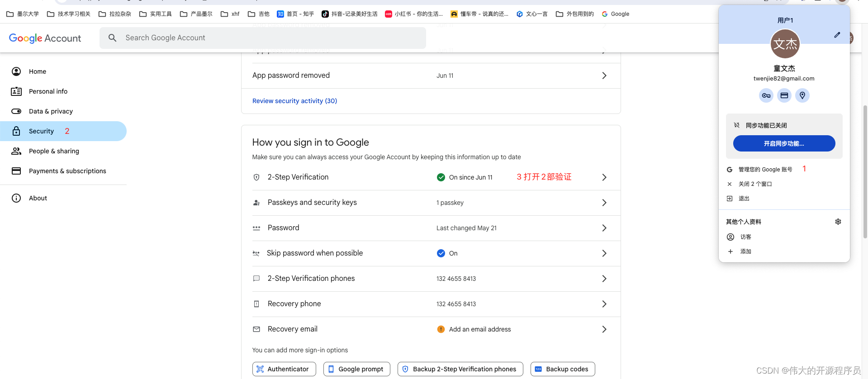Click the Google Account logo
This screenshot has width=868, height=379.
click(45, 38)
